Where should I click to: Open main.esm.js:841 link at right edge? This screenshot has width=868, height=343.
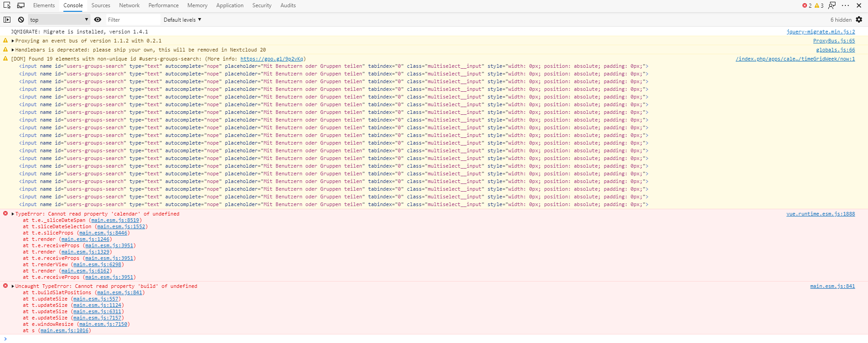(x=832, y=286)
